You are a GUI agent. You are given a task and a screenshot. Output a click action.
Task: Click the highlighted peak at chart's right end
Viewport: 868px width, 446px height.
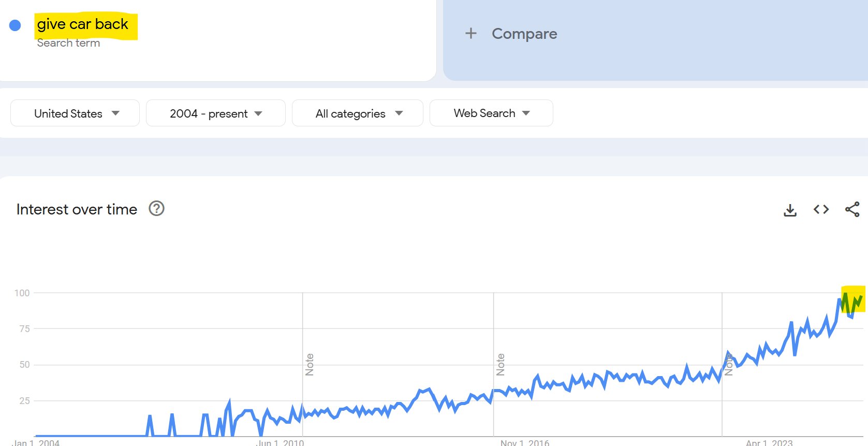tap(854, 299)
